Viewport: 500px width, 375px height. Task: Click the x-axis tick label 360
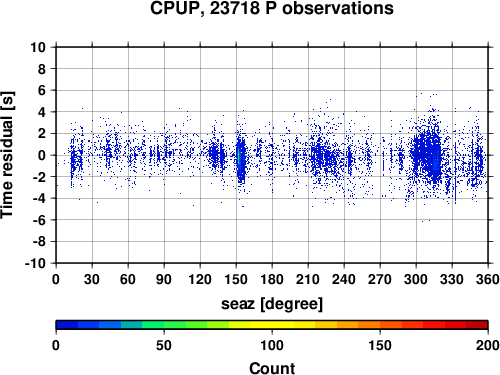point(488,279)
